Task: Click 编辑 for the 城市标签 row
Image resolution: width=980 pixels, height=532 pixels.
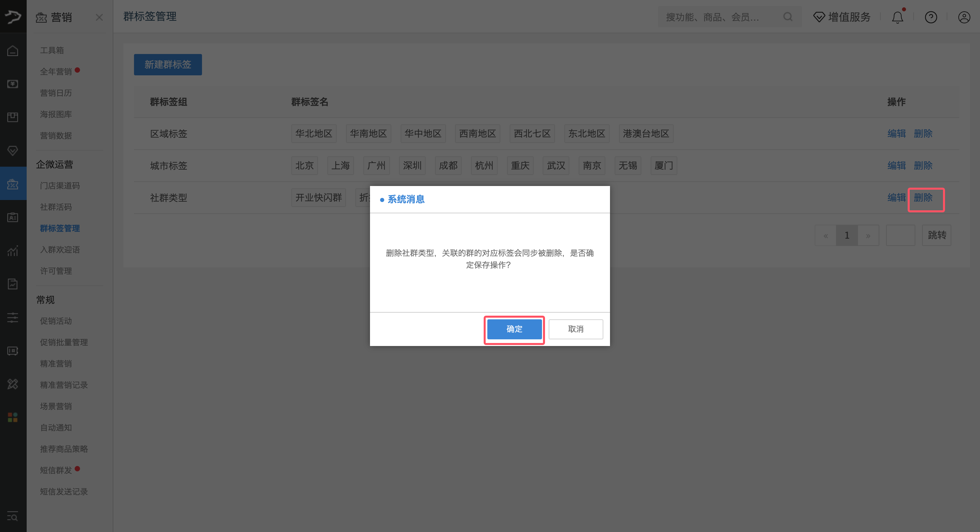Action: tap(896, 166)
